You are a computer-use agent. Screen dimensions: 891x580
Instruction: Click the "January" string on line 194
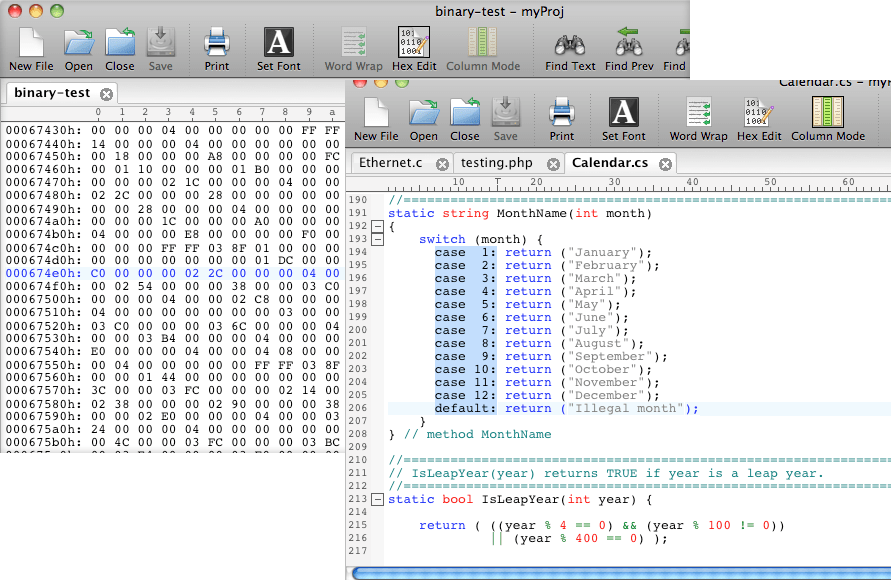[601, 253]
